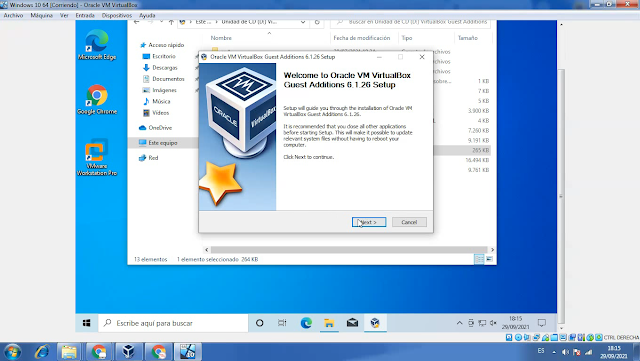Open Task View on guest taskbar
Screen dimensions: 640x361
[282, 323]
